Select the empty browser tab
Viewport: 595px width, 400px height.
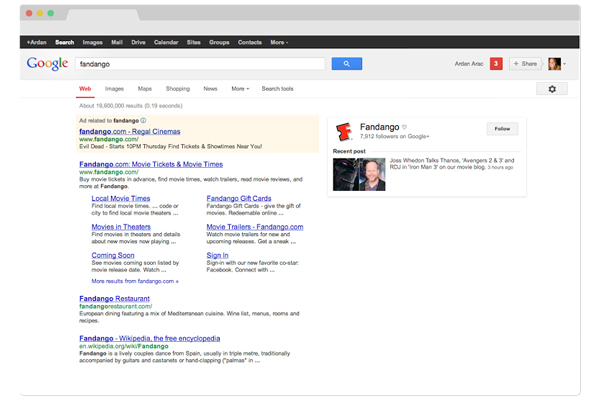click(x=102, y=14)
